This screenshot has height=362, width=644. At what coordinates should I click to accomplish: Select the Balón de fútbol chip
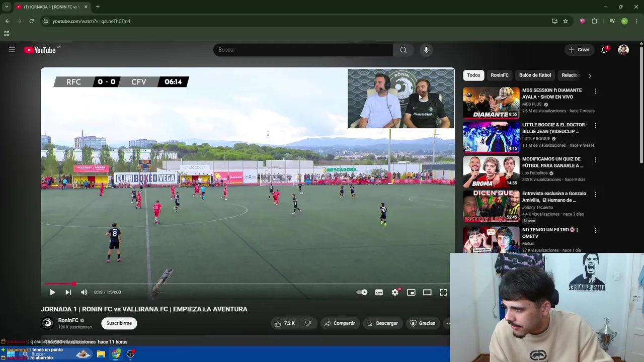(x=535, y=75)
